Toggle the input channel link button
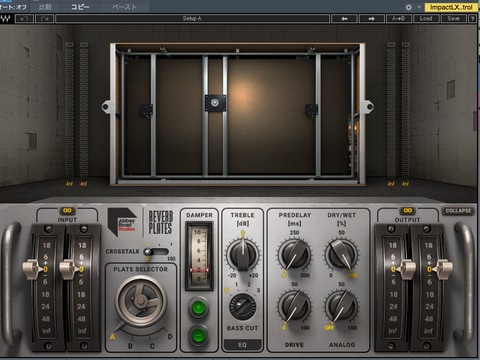 [67, 210]
